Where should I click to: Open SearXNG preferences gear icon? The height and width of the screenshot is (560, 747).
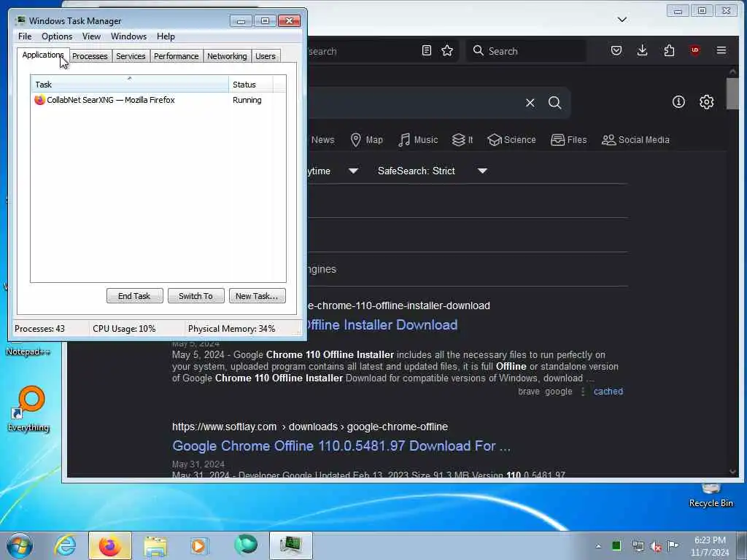coord(706,101)
